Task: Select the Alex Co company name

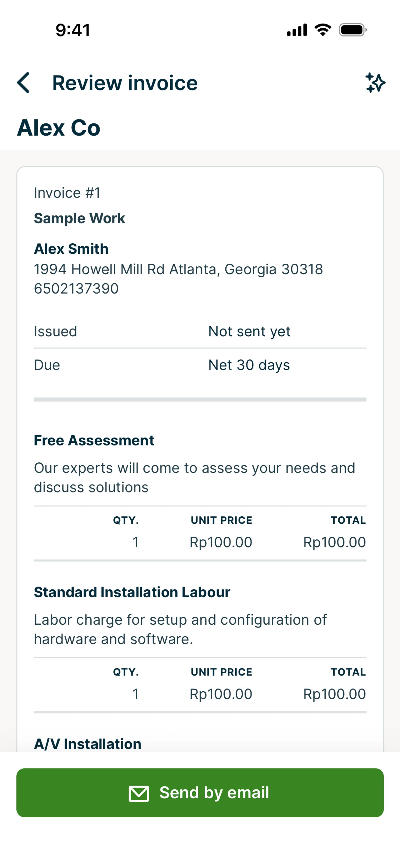Action: pyautogui.click(x=59, y=128)
